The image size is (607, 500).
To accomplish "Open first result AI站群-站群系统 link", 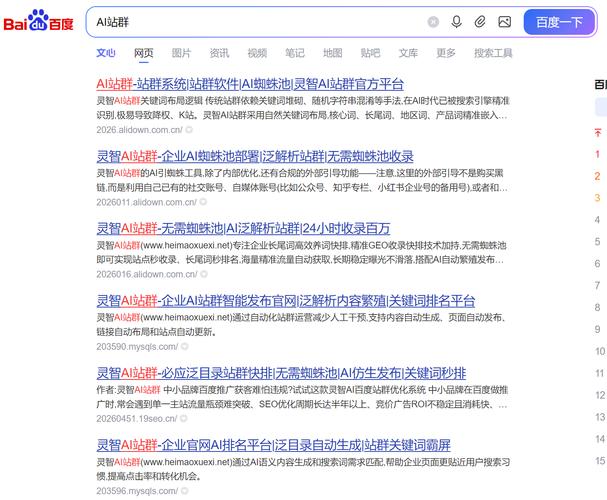I will pyautogui.click(x=250, y=84).
